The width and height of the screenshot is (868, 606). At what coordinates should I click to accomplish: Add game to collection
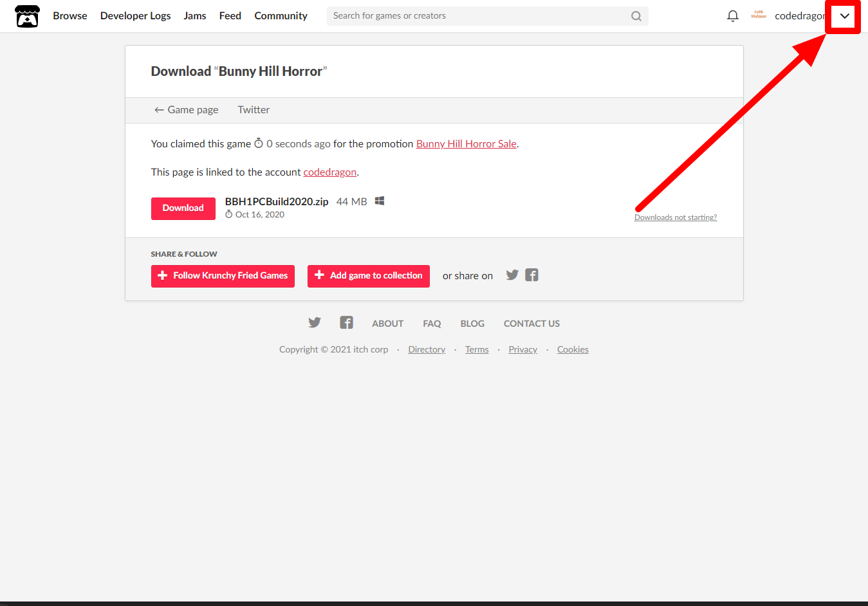(369, 276)
